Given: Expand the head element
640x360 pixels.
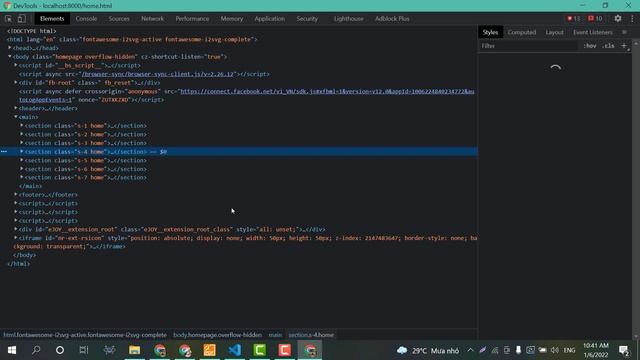Looking at the screenshot, I should click(10, 48).
